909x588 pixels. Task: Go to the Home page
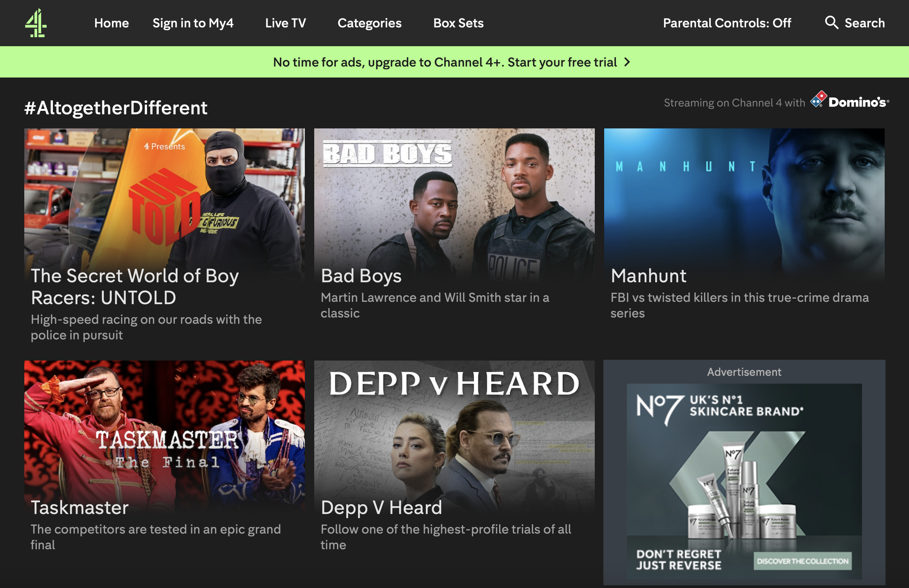pos(112,23)
